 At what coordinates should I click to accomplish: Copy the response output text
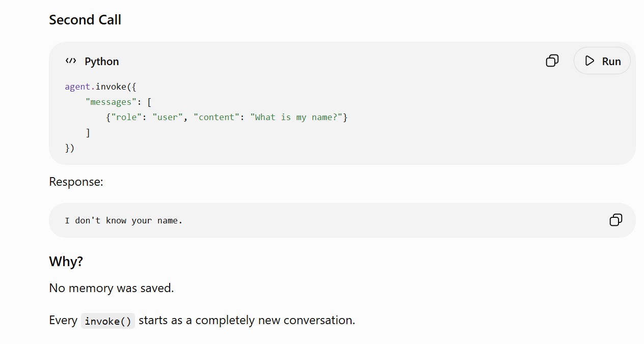[616, 220]
